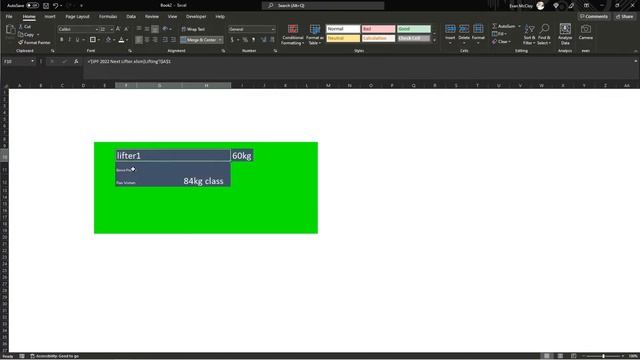The width and height of the screenshot is (640, 360).
Task: Click the zoom slider in status bar
Action: point(603,356)
